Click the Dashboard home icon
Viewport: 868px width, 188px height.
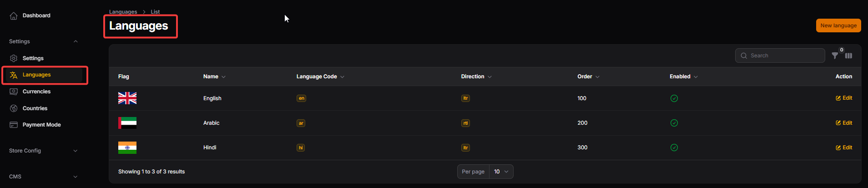pos(14,16)
